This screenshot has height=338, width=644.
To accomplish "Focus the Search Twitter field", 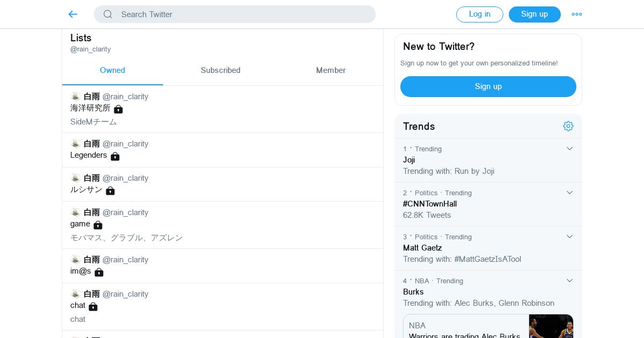I will pos(241,14).
